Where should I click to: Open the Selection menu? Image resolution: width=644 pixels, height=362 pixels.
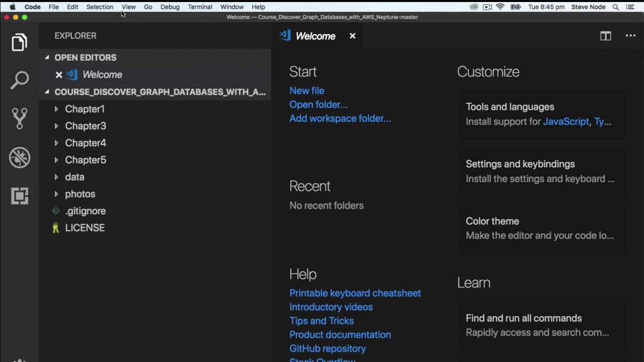(x=100, y=7)
